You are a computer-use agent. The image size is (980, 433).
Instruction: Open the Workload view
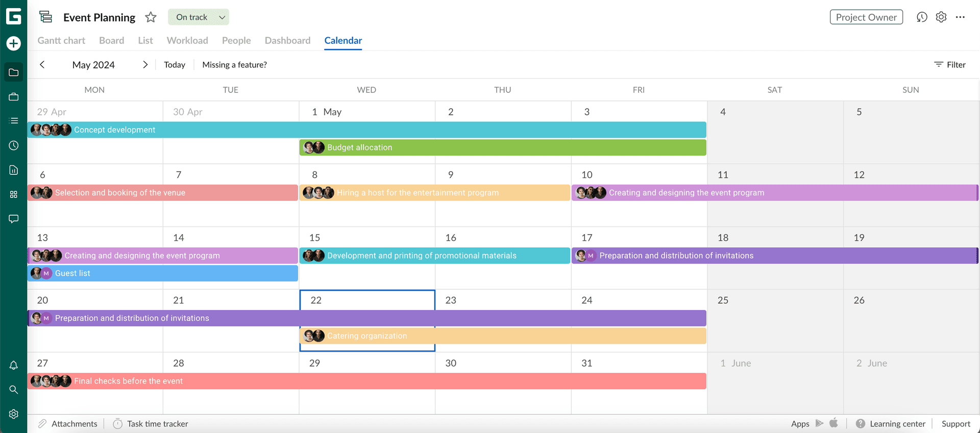[187, 40]
